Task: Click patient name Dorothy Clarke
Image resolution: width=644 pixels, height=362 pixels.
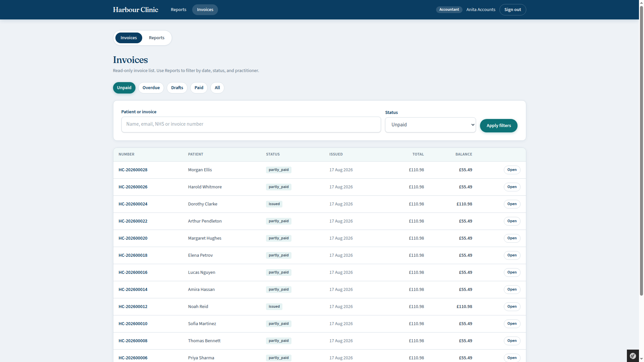Action: pyautogui.click(x=203, y=204)
